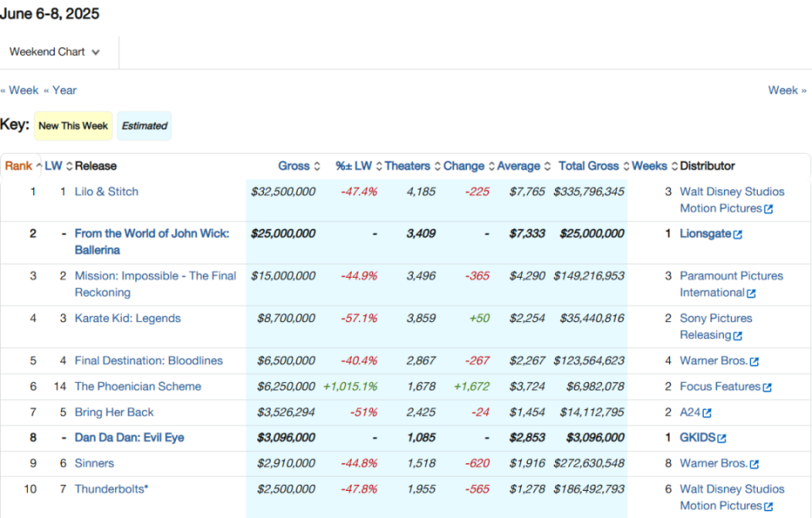Viewport: 812px width, 518px height.
Task: Click external link icon beside A24
Action: coord(707,413)
